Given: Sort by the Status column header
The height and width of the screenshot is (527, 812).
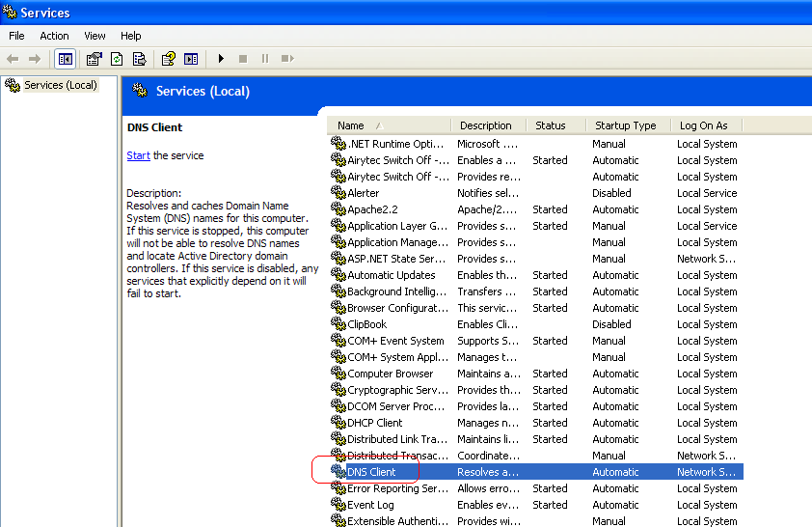Looking at the screenshot, I should (x=555, y=125).
